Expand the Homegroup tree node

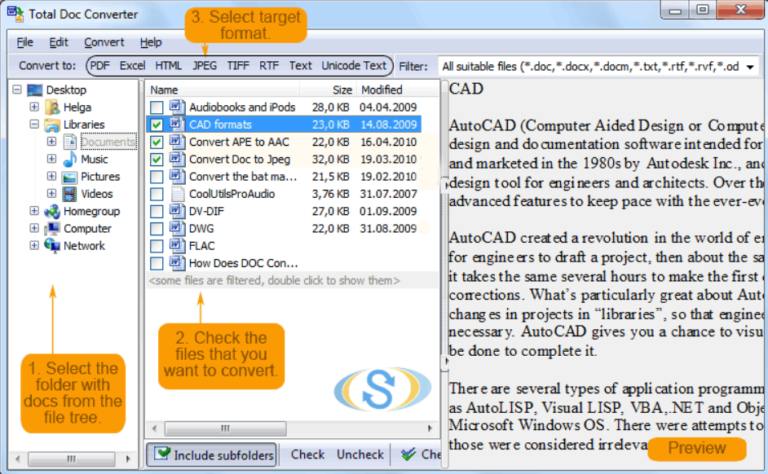coord(34,211)
